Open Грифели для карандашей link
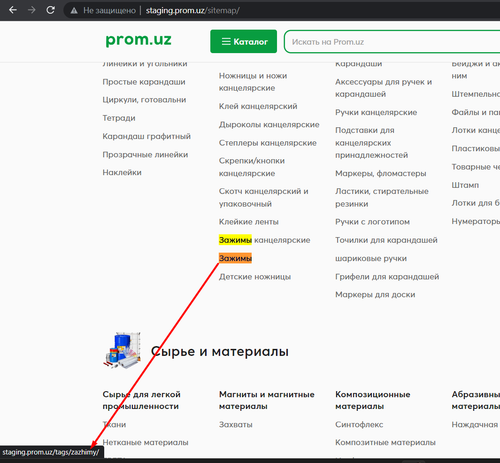 (x=387, y=277)
